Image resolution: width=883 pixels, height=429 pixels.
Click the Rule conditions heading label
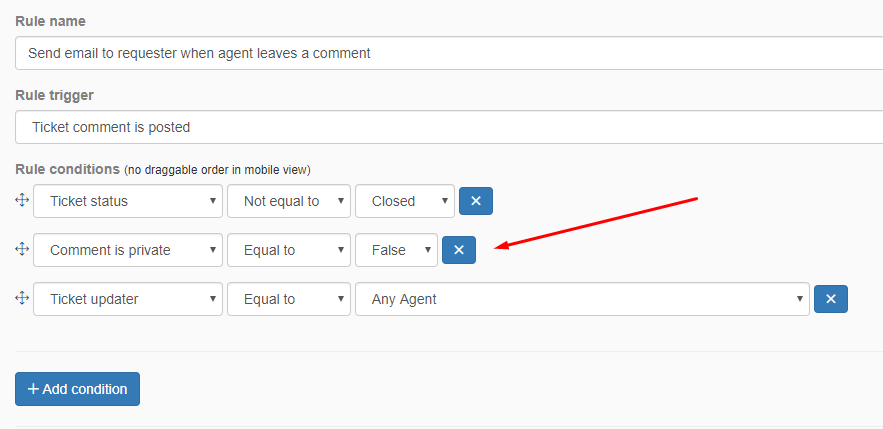(67, 169)
